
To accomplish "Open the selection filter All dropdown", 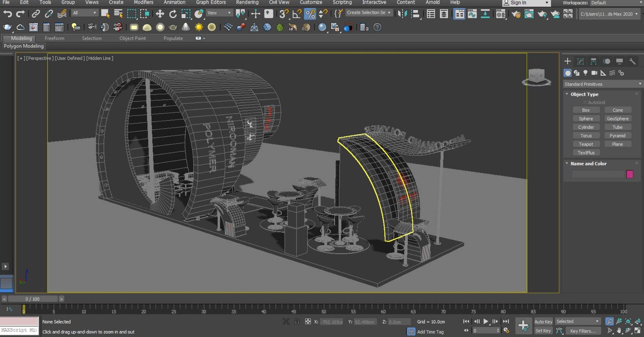I will click(85, 13).
